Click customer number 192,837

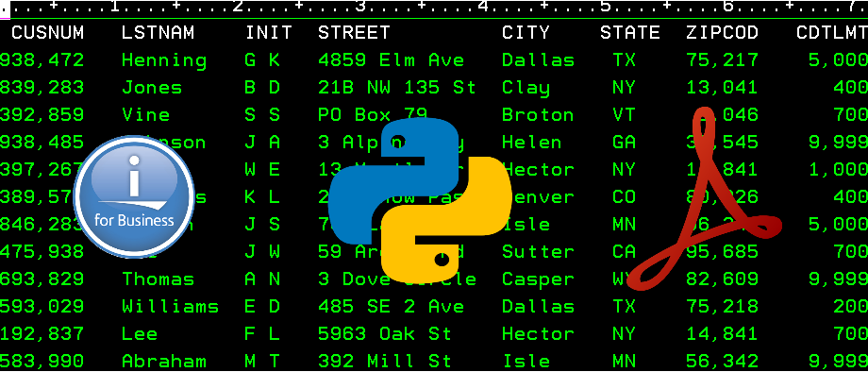(x=42, y=333)
